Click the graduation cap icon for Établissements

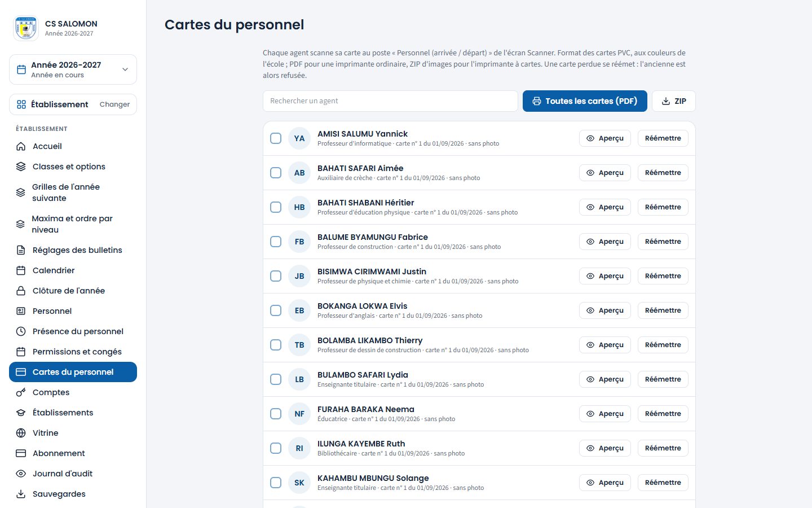point(21,413)
